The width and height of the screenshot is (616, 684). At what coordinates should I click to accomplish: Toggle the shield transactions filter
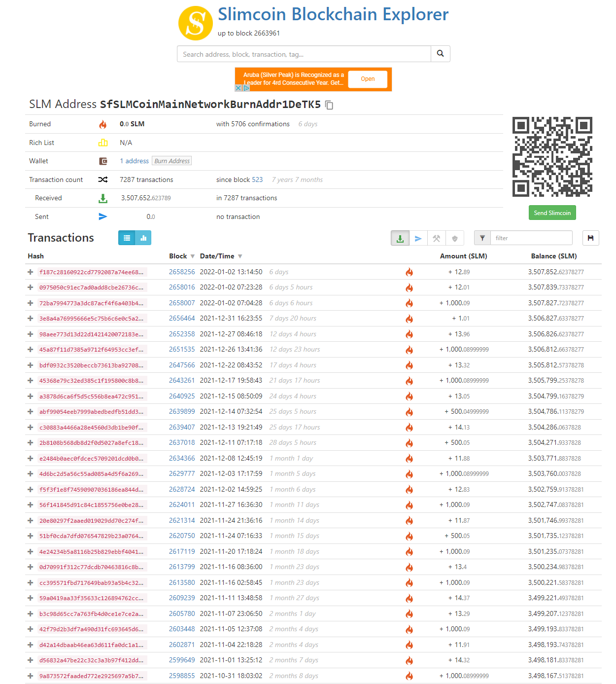point(454,238)
